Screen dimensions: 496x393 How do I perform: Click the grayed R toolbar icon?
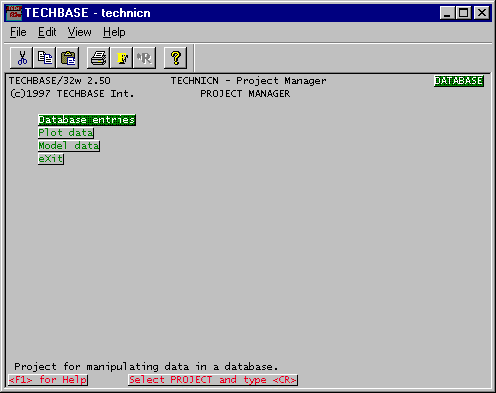pos(144,58)
